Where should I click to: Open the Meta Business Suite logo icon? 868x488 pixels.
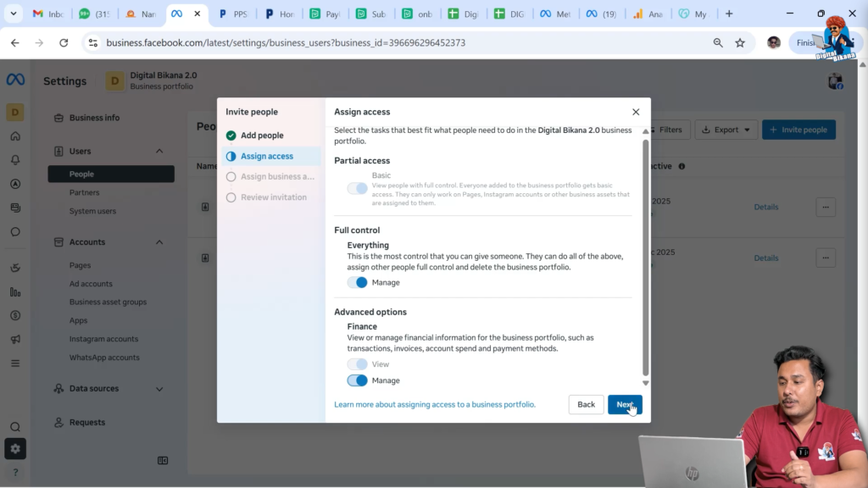pos(15,80)
